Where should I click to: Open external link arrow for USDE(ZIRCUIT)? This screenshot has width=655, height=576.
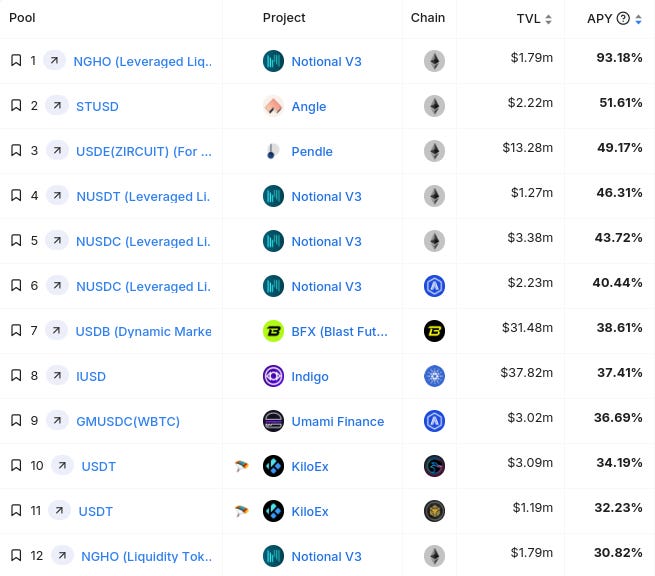coord(57,151)
